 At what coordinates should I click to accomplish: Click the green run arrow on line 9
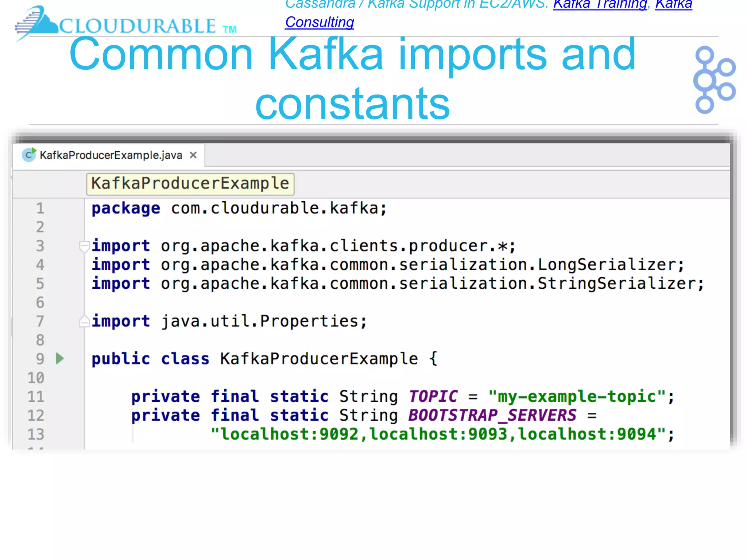tap(60, 358)
